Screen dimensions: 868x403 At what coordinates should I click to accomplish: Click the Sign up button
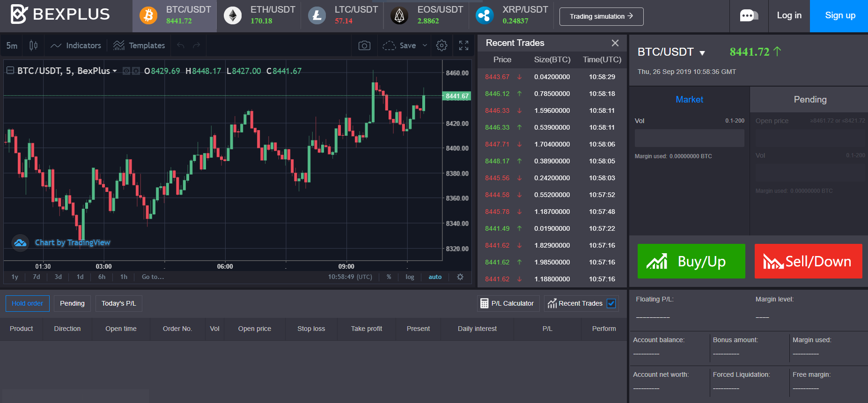pyautogui.click(x=839, y=15)
